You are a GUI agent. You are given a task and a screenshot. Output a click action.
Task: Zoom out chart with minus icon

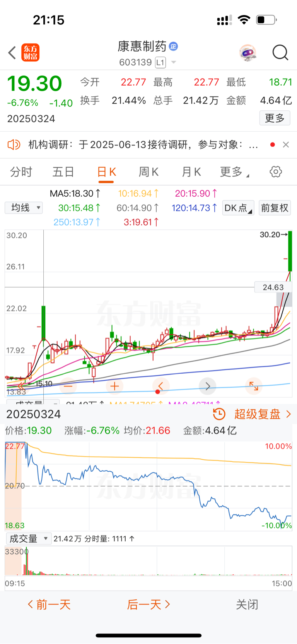tap(68, 386)
